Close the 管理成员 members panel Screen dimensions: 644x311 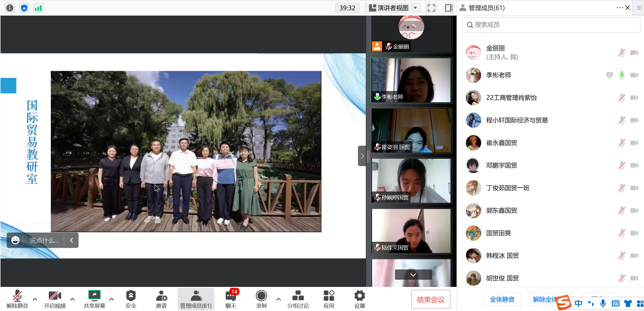pos(628,8)
